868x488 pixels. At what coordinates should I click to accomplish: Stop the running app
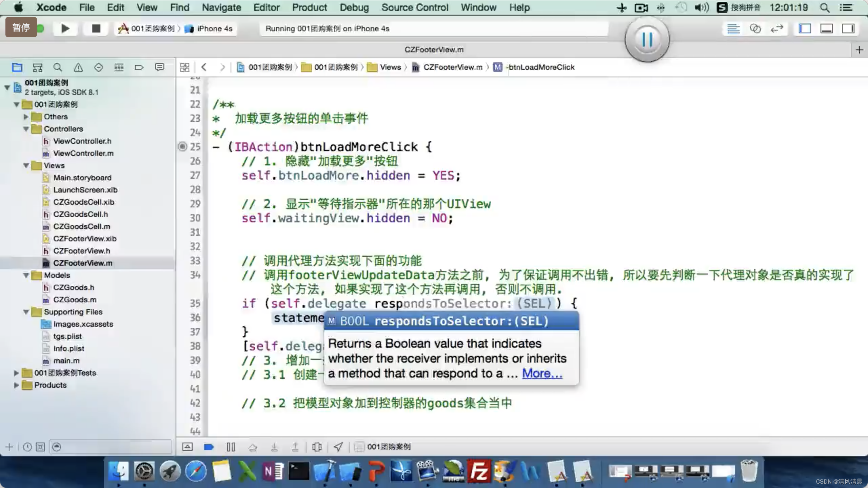coord(96,28)
